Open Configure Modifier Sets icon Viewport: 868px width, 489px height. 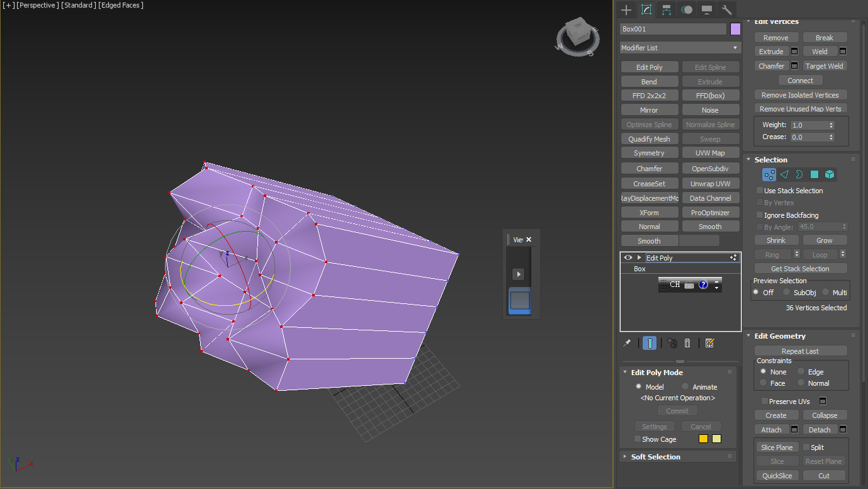point(710,343)
